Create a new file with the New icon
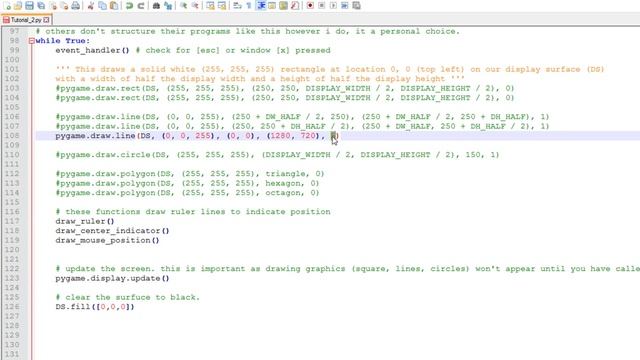640x360 pixels. [7, 6]
